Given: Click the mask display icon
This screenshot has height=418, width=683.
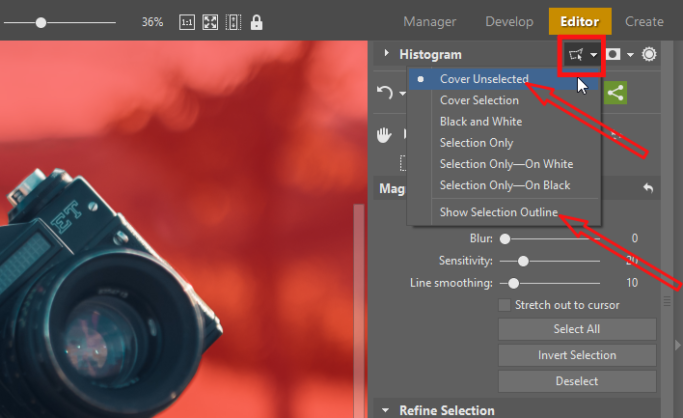Looking at the screenshot, I should click(613, 54).
